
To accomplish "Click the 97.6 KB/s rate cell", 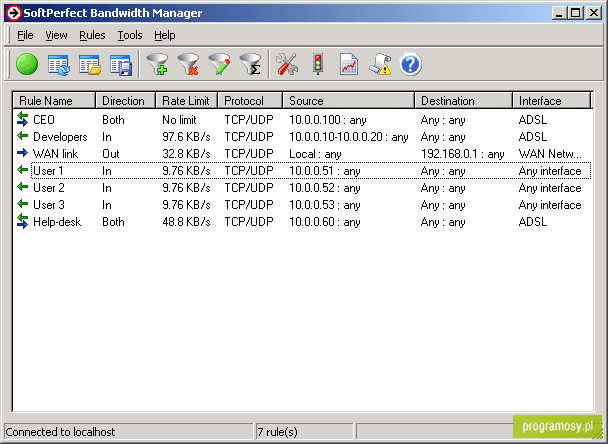I will pyautogui.click(x=186, y=137).
